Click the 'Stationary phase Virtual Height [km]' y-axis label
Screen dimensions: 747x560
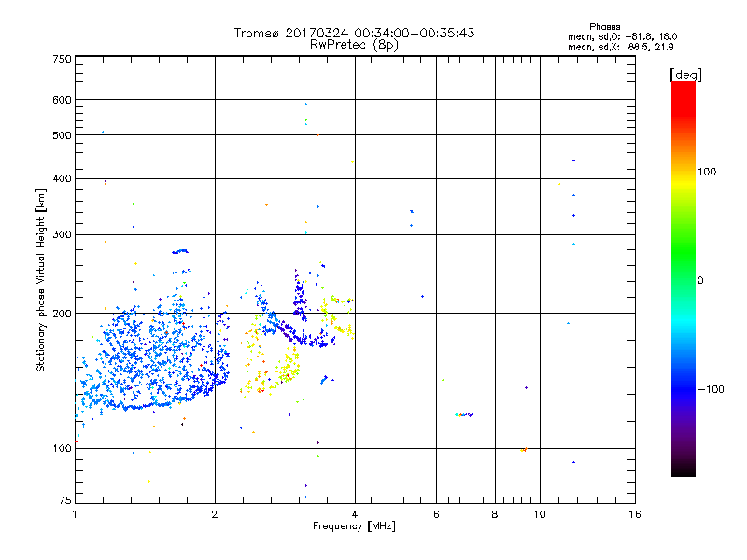41,281
